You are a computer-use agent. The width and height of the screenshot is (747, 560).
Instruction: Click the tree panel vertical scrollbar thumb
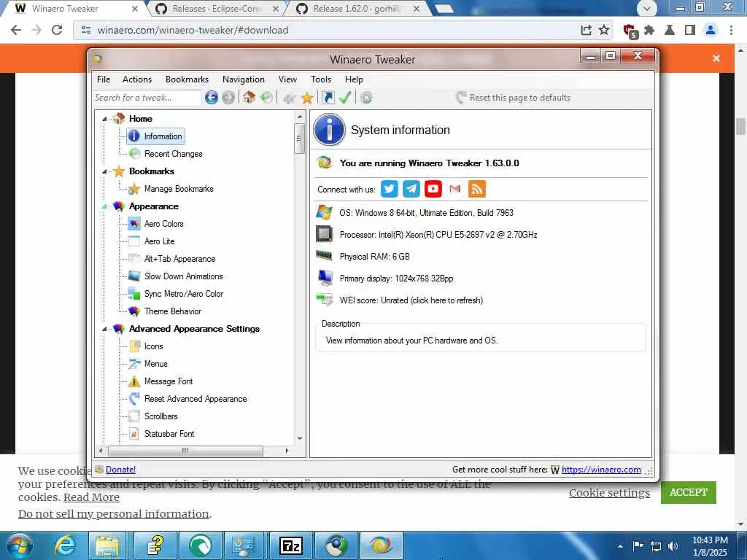pyautogui.click(x=299, y=139)
